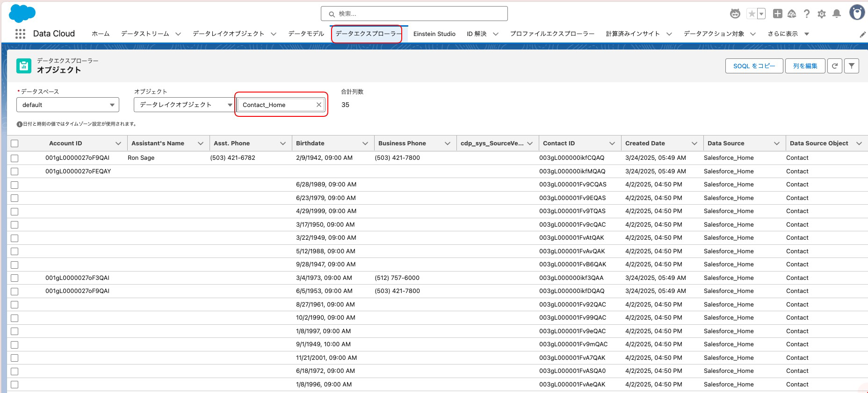Image resolution: width=868 pixels, height=393 pixels.
Task: Open the favorites list dropdown arrow
Action: coord(761,14)
